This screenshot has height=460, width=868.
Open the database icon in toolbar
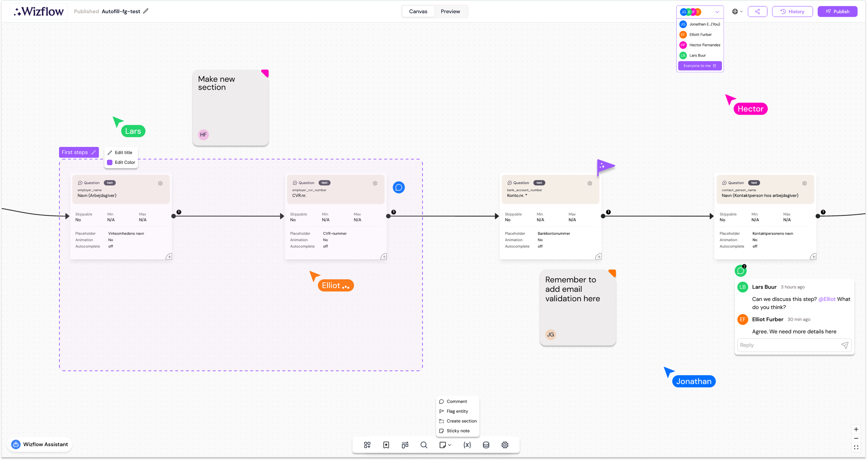(486, 445)
